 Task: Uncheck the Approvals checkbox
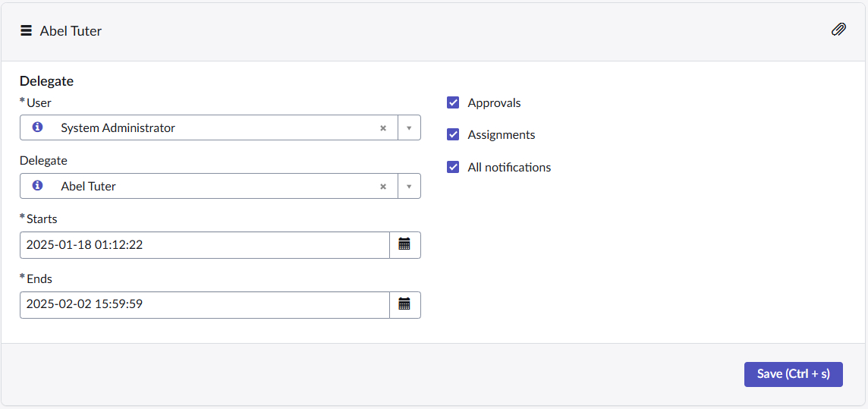point(453,102)
